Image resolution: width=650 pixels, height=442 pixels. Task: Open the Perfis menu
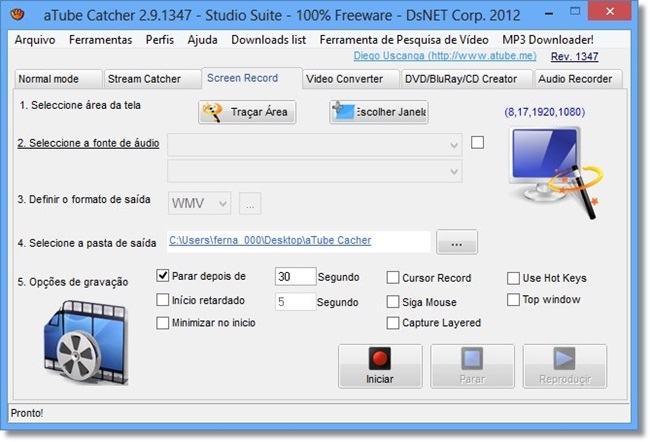pos(160,40)
